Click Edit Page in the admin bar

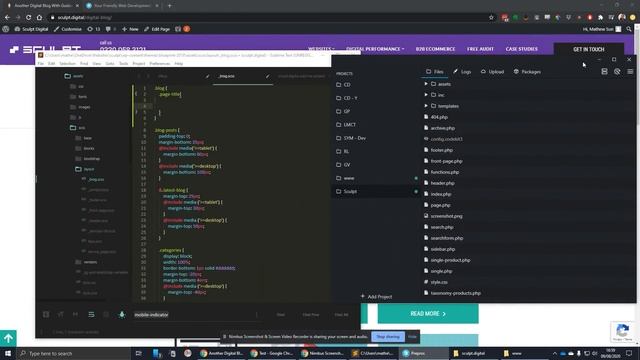tap(157, 29)
